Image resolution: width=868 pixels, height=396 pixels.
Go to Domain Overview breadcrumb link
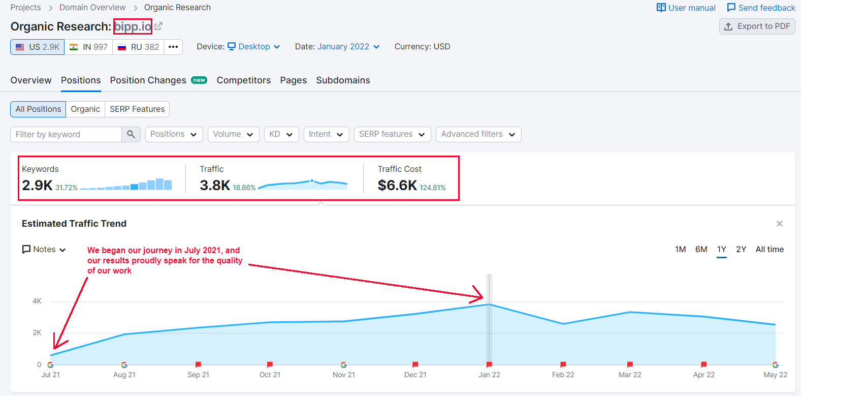92,8
